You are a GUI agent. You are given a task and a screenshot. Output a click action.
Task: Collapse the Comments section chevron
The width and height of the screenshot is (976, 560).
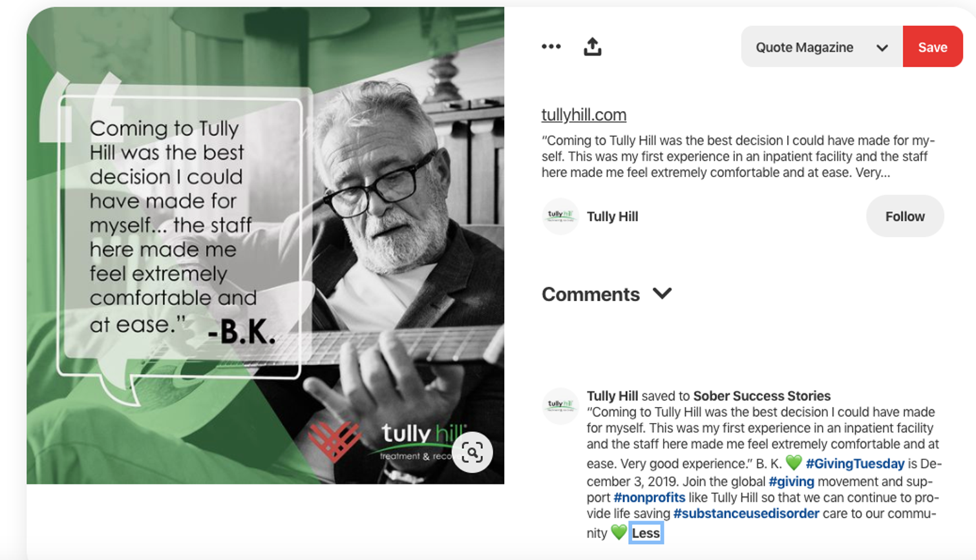[662, 294]
